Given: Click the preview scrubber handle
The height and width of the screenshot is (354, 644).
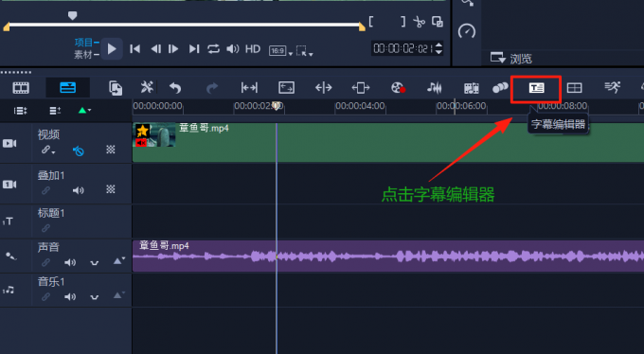Looking at the screenshot, I should (x=72, y=16).
